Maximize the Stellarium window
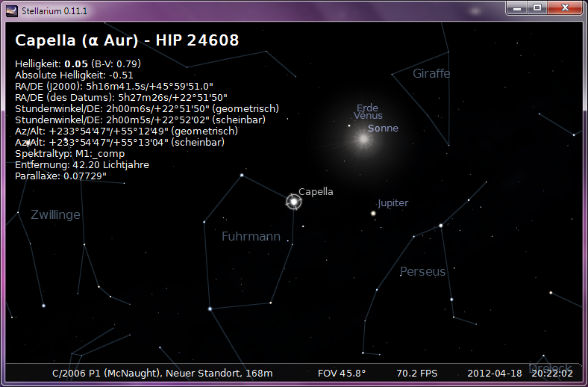588x387 pixels. [536, 7]
